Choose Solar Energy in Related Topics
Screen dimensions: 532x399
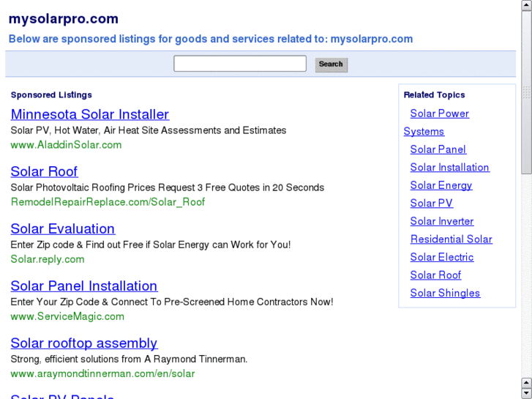[x=441, y=185]
